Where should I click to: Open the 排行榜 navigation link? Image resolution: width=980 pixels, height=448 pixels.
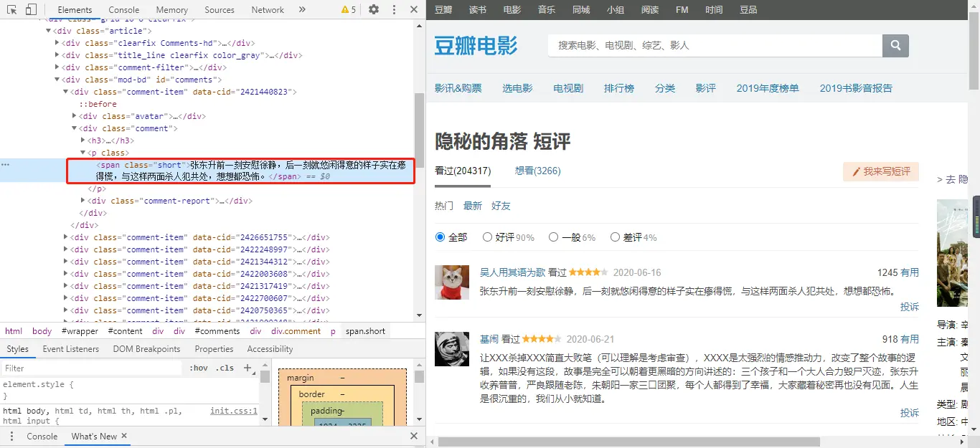pyautogui.click(x=619, y=88)
